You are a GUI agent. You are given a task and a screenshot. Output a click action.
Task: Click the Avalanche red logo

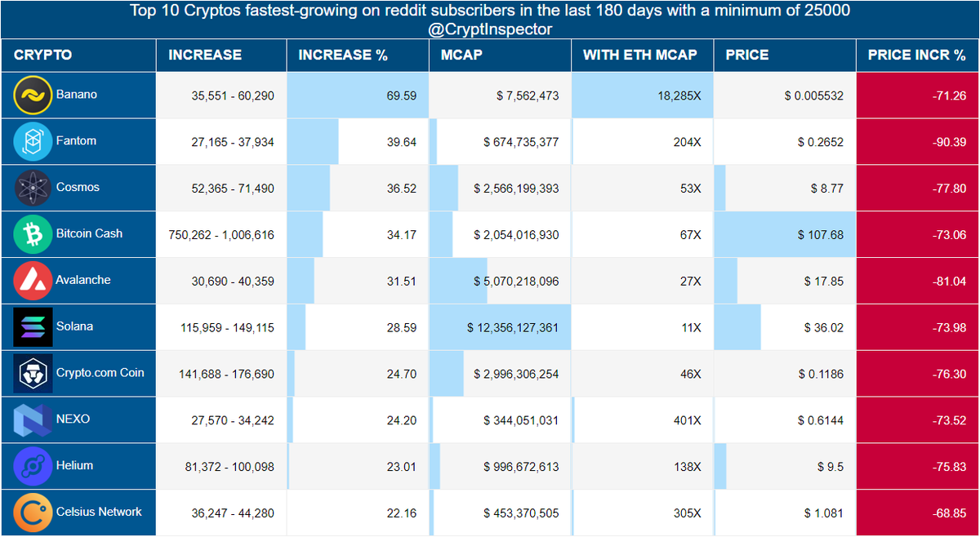coord(33,281)
